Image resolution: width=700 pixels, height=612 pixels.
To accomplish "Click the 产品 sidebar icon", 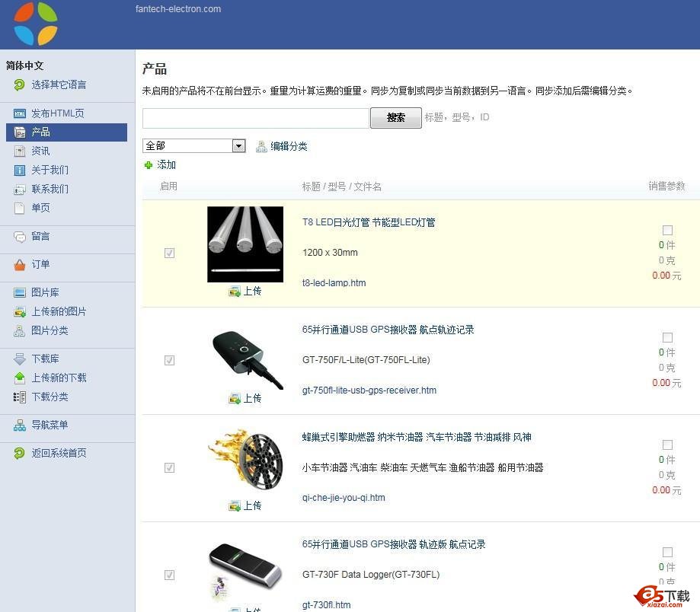I will [19, 132].
